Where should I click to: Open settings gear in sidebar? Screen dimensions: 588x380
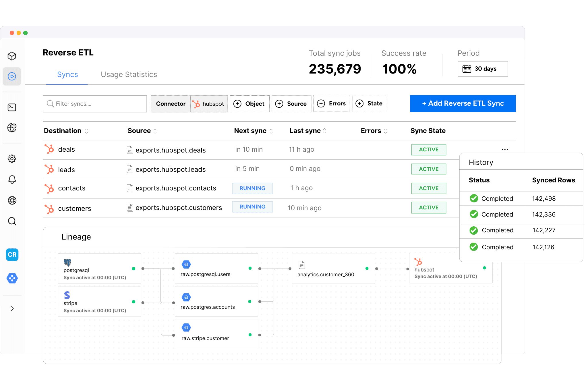12,159
